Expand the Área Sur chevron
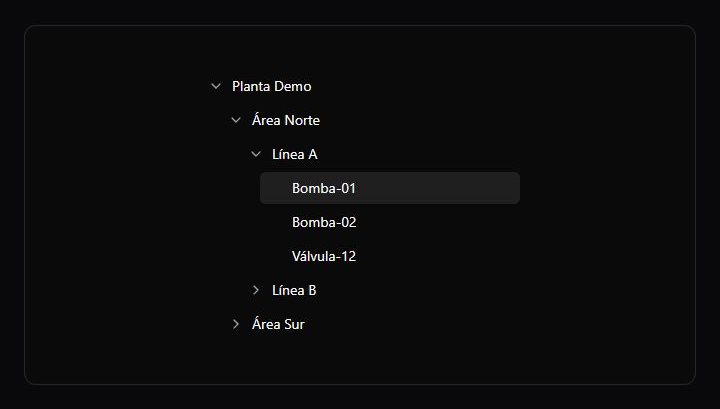This screenshot has height=409, width=720. tap(236, 324)
